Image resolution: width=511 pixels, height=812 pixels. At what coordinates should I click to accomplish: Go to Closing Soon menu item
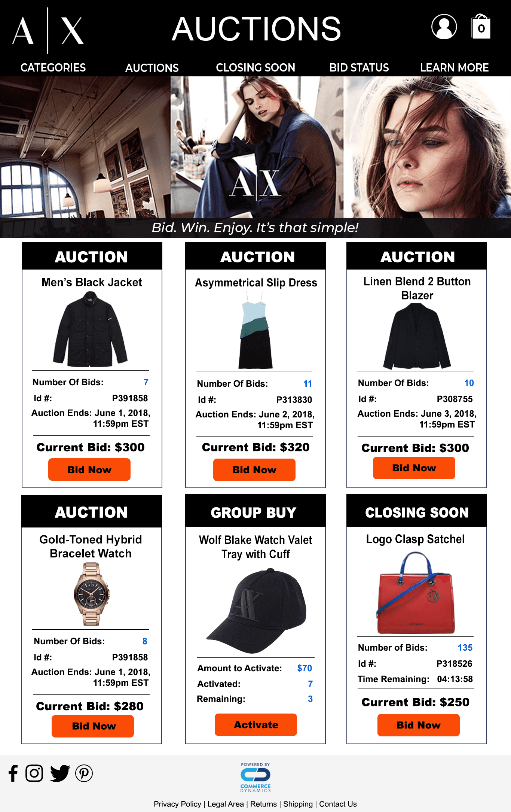point(255,68)
